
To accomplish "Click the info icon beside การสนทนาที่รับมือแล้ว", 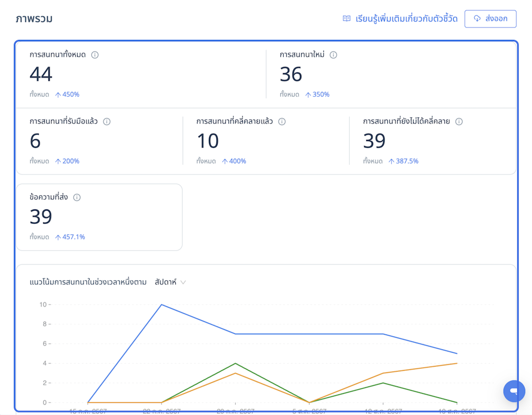I will coord(107,121).
